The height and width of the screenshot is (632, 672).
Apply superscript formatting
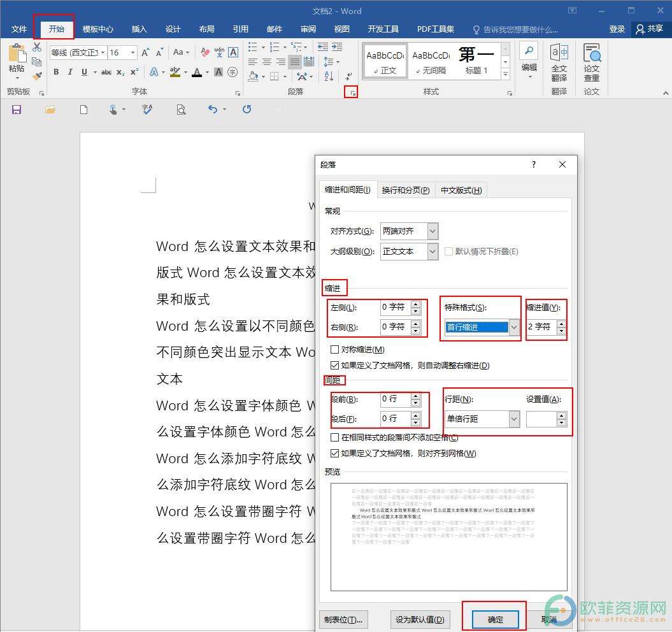coord(134,72)
